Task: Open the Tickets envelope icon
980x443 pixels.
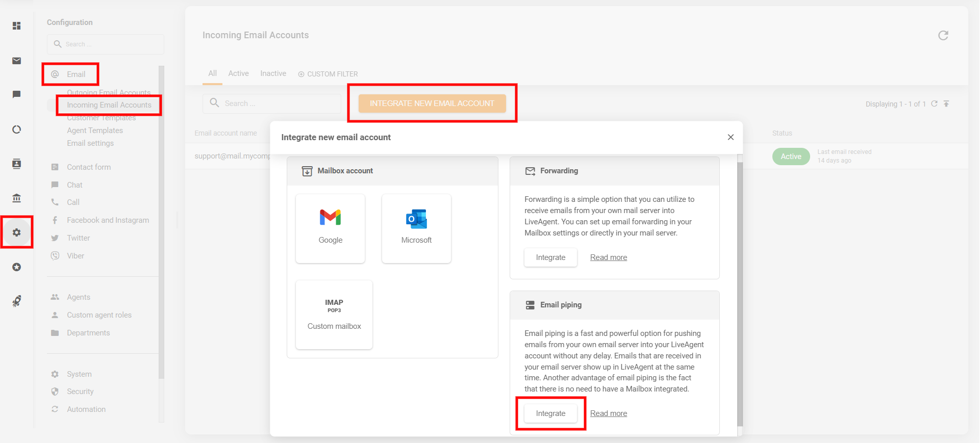Action: point(17,61)
